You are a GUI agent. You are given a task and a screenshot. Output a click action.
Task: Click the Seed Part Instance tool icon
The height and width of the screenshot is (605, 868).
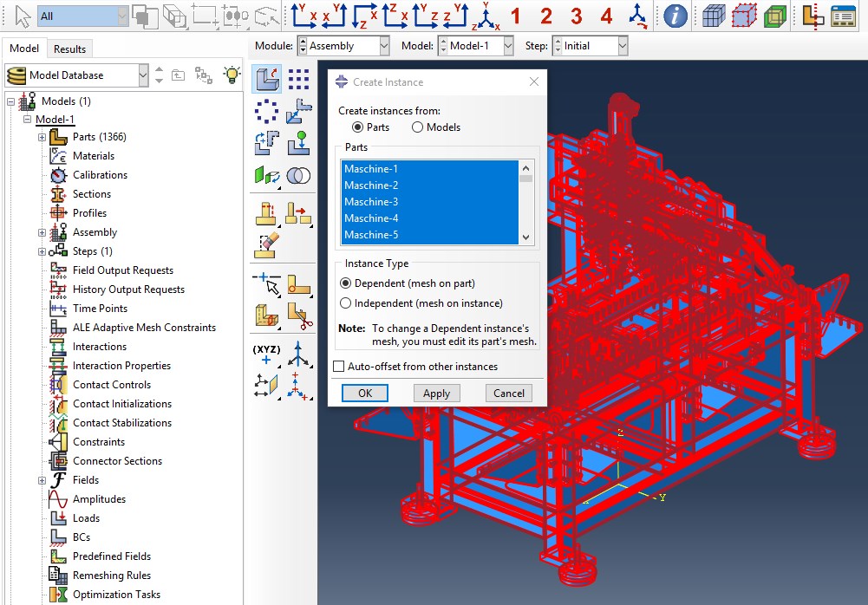[267, 214]
